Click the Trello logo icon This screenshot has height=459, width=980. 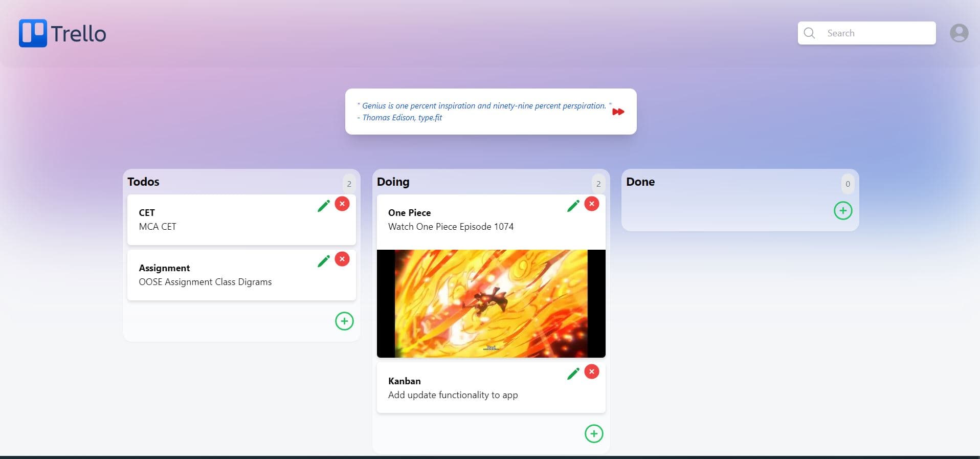click(x=33, y=33)
